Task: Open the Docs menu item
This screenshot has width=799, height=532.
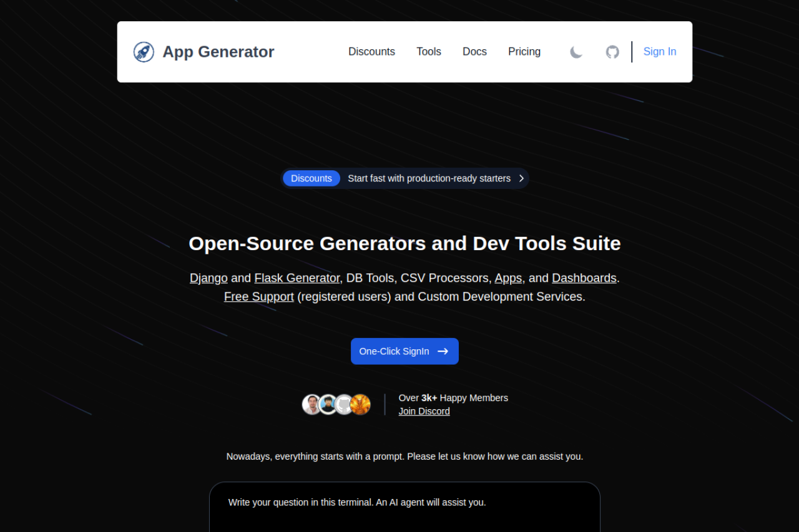Action: (474, 52)
